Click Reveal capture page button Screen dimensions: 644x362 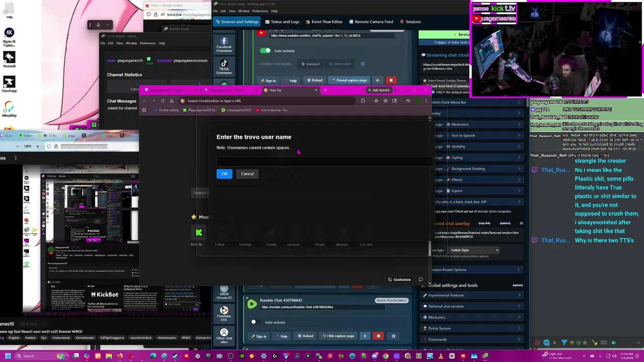coord(349,80)
